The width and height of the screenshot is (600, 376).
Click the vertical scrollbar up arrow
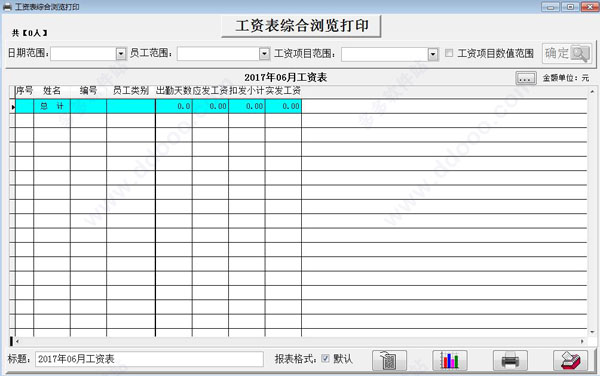(x=592, y=92)
